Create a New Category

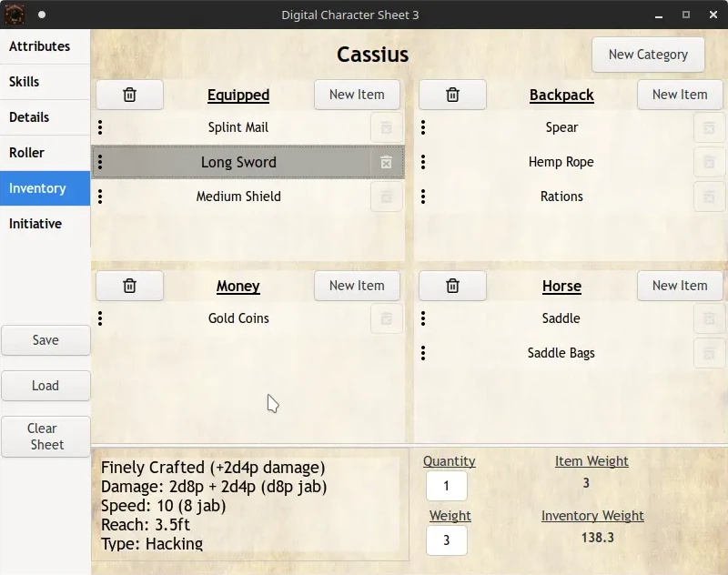tap(647, 55)
